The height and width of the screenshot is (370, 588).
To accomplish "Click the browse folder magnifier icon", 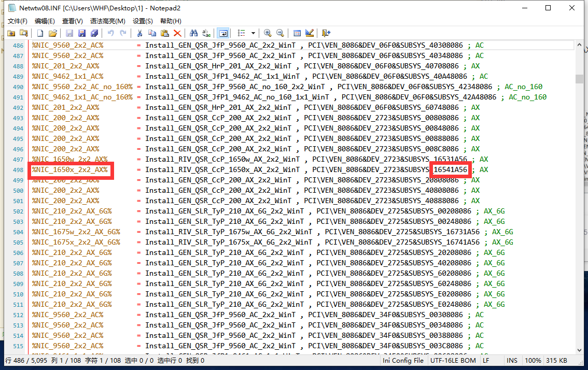I will pyautogui.click(x=24, y=33).
